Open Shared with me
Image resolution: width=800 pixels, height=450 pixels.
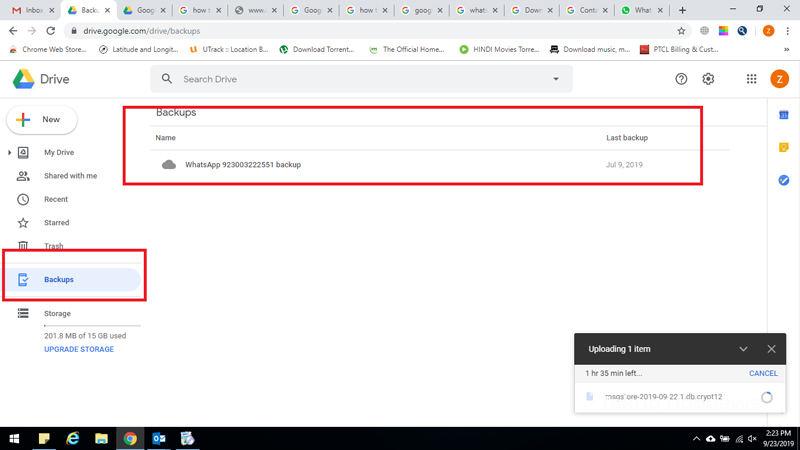70,176
